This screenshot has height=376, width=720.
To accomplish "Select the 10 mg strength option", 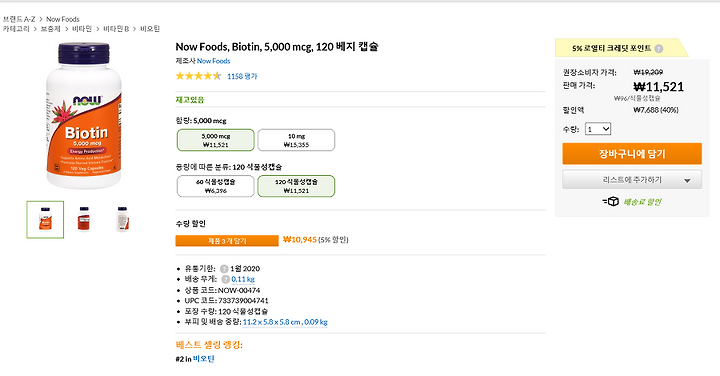I will pos(296,140).
